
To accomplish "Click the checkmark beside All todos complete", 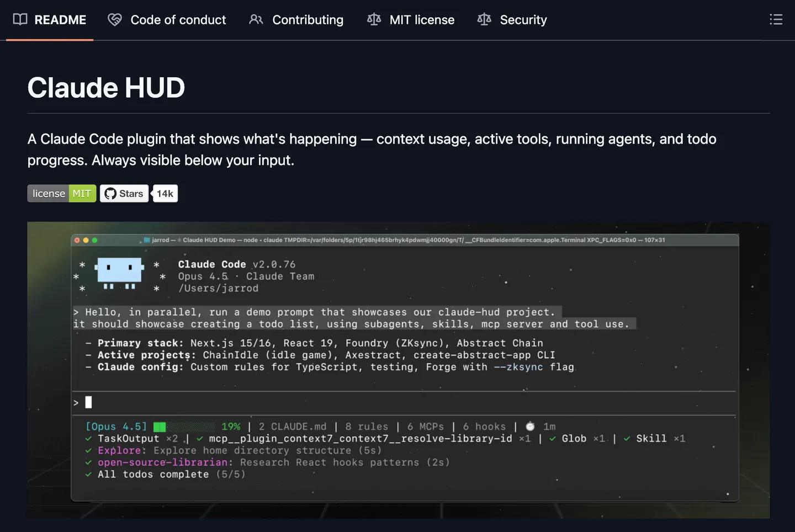I will tap(88, 474).
